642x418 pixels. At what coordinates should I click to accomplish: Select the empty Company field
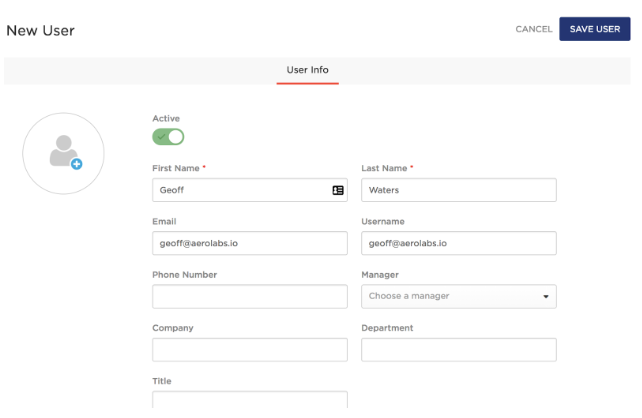click(250, 350)
